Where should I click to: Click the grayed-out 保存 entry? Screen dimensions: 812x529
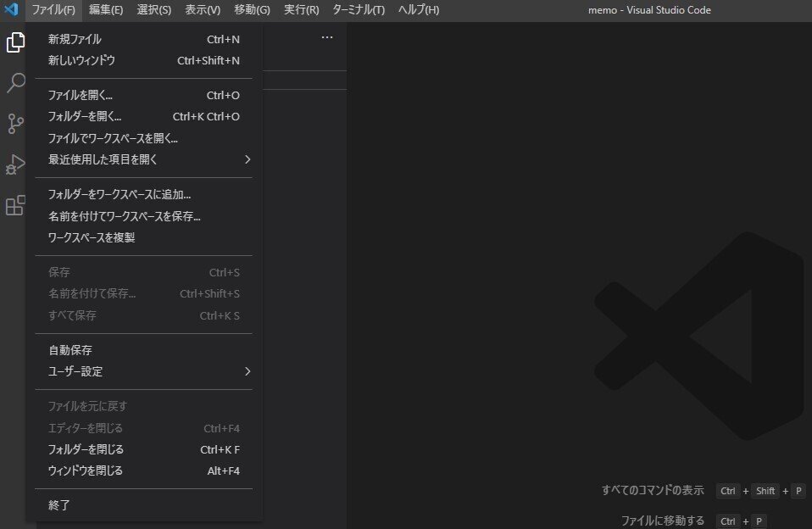[144, 272]
